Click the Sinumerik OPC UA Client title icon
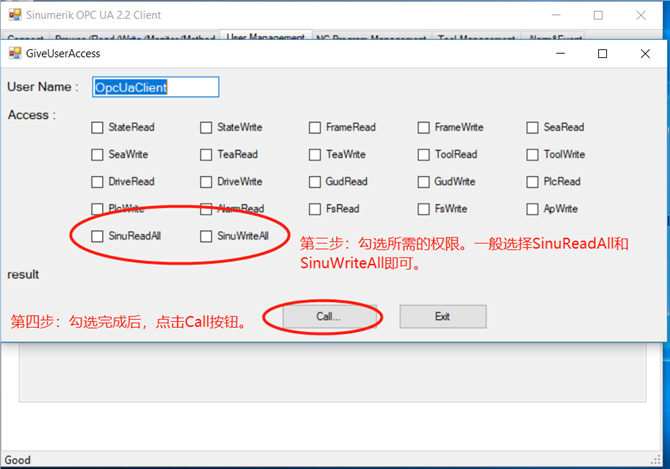This screenshot has width=670, height=469. tap(15, 15)
